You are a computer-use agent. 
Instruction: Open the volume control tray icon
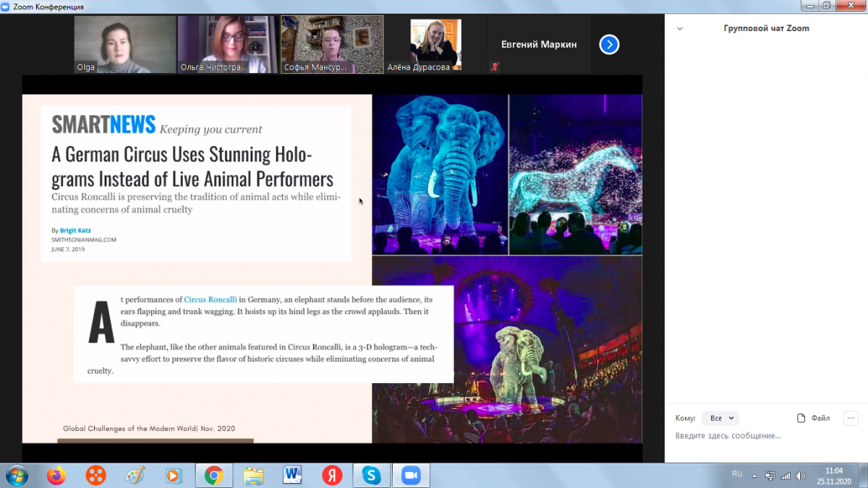click(x=801, y=476)
